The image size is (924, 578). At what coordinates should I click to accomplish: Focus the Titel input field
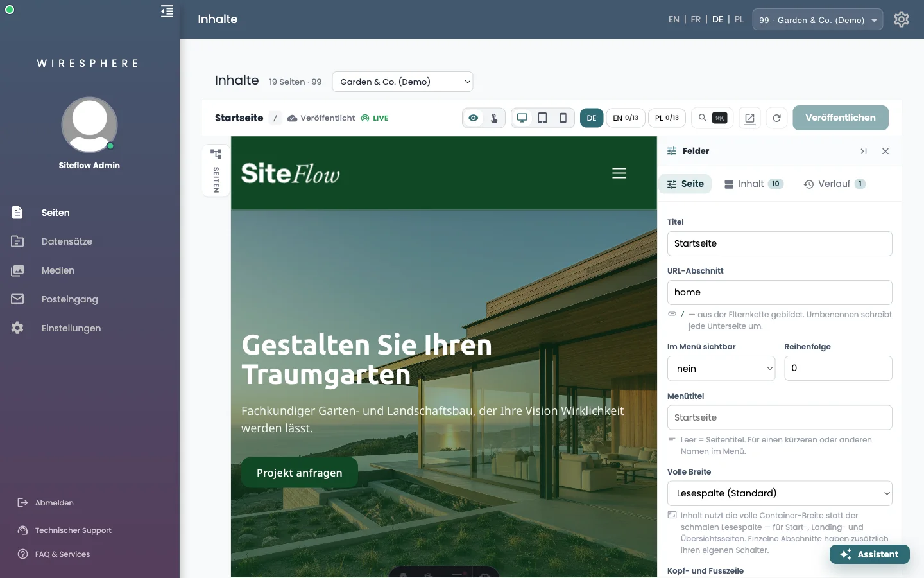click(x=780, y=244)
